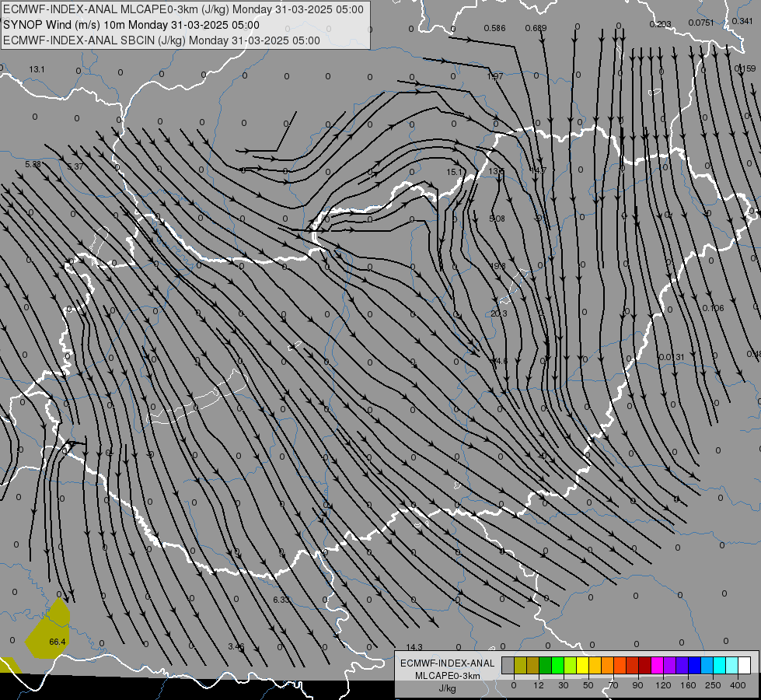
Task: Click the map value '5.38'
Action: point(33,164)
